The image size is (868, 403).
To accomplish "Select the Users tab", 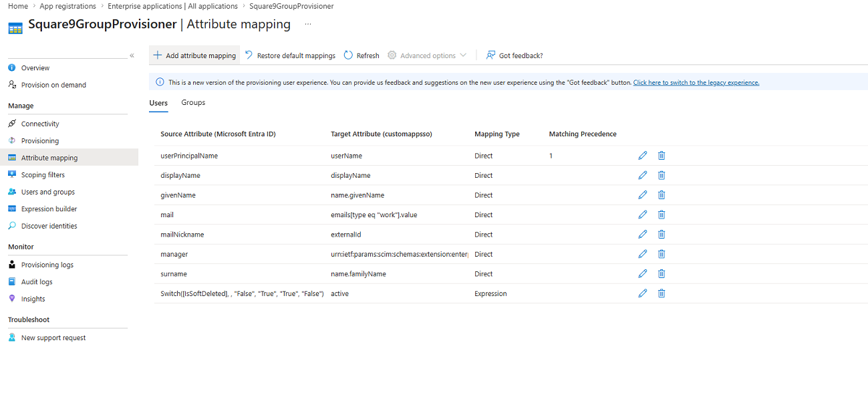I will pos(158,103).
